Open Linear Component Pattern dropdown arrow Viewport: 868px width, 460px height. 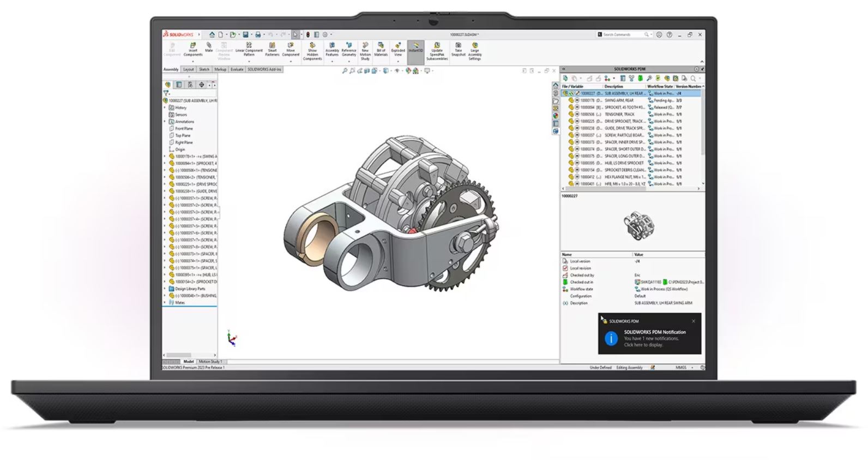click(249, 62)
